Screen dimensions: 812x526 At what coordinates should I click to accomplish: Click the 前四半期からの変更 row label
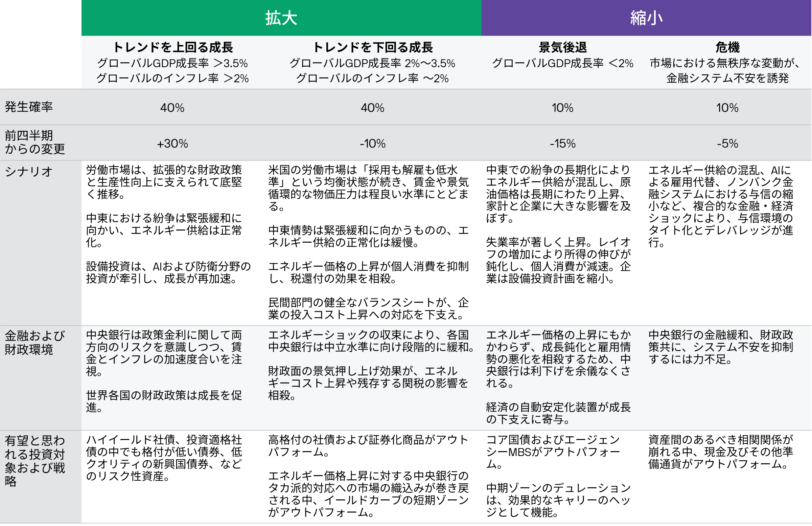(35, 142)
